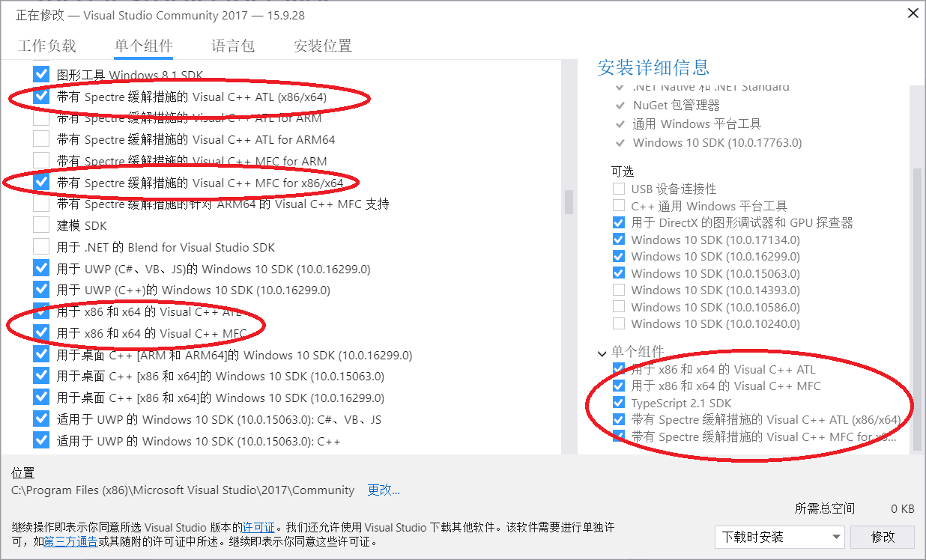Viewport: 926px width, 560px height.
Task: Click the 修改 button
Action: (x=883, y=537)
